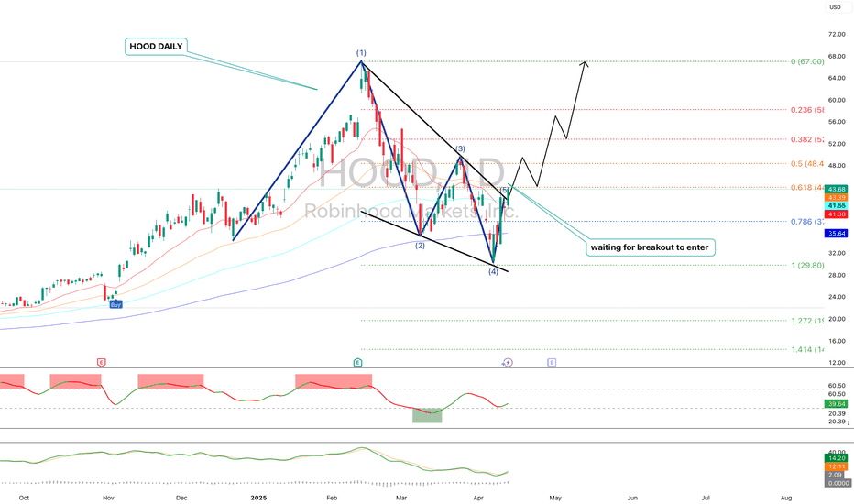Image resolution: width=854 pixels, height=504 pixels.
Task: Open the USD currency selector
Action: (835, 7)
